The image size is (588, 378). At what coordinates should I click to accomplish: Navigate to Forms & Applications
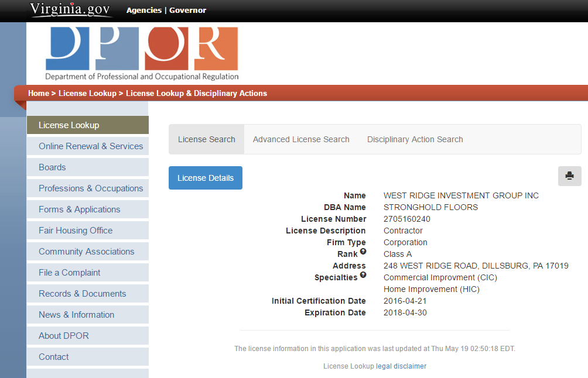[79, 209]
